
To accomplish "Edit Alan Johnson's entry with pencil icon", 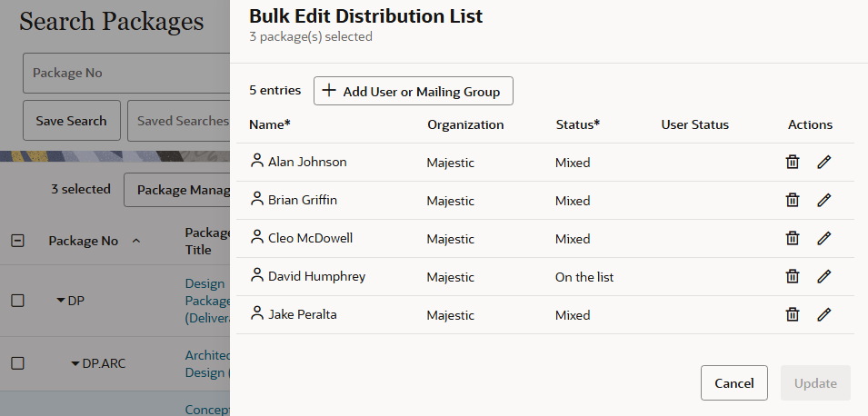I will coord(823,163).
